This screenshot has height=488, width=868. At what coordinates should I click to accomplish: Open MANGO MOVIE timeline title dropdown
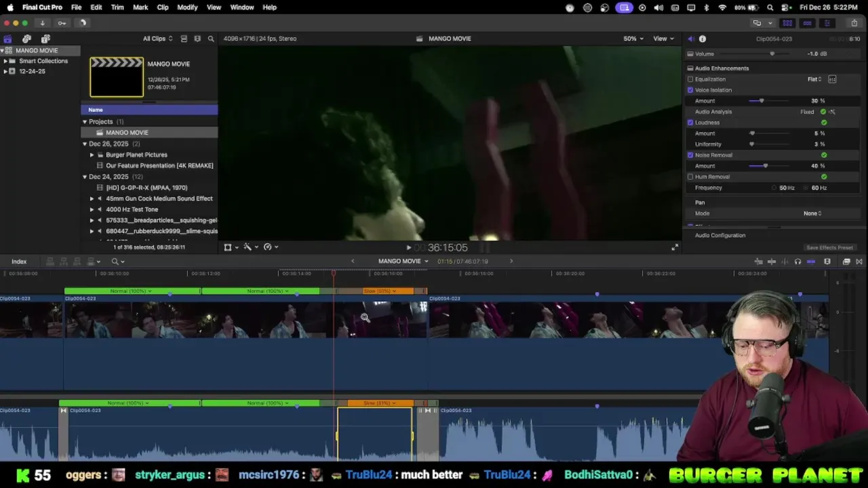click(x=403, y=262)
